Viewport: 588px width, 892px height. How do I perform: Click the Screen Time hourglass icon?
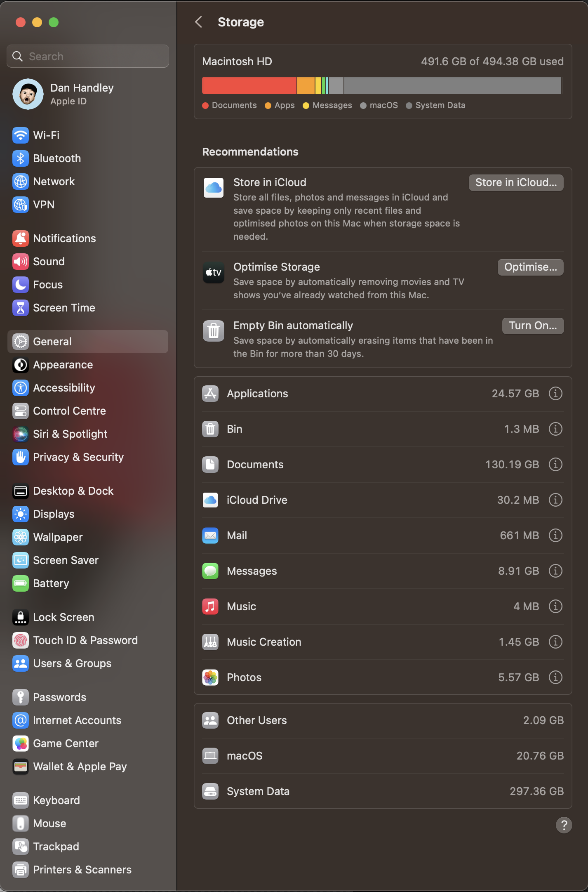20,307
